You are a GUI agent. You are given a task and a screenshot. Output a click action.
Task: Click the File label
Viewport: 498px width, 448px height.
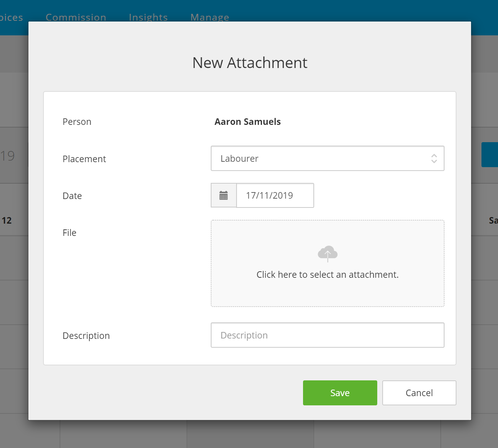tap(70, 233)
